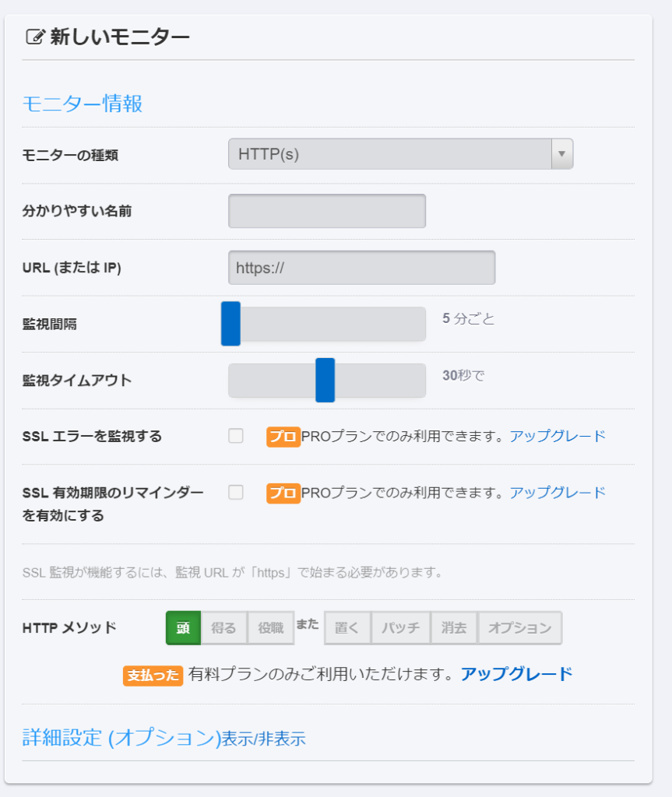Select the 置く HTTP method button

click(347, 628)
